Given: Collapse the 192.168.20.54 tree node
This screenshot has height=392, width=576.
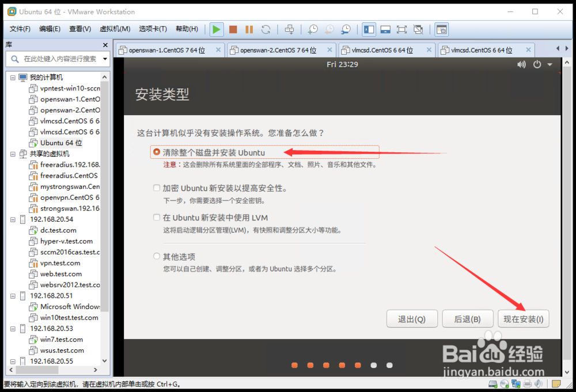Looking at the screenshot, I should coord(13,219).
